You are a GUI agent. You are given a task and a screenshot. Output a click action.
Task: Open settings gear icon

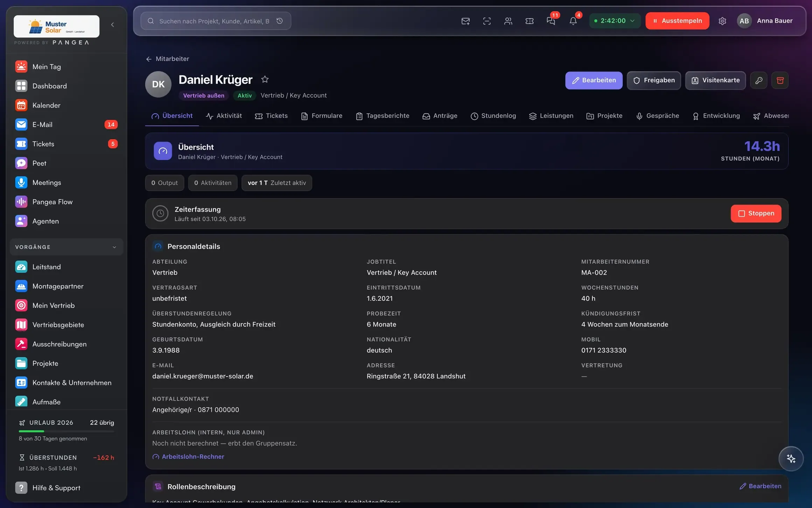click(722, 21)
